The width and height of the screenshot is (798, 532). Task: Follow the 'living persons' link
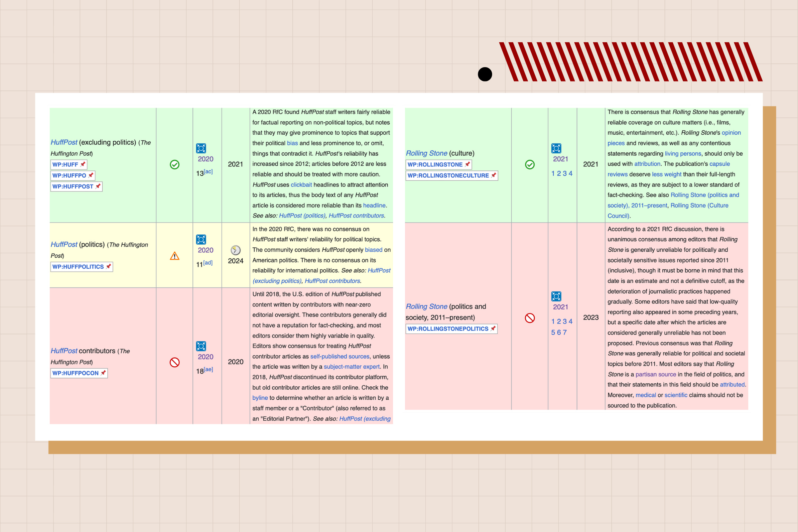point(683,153)
